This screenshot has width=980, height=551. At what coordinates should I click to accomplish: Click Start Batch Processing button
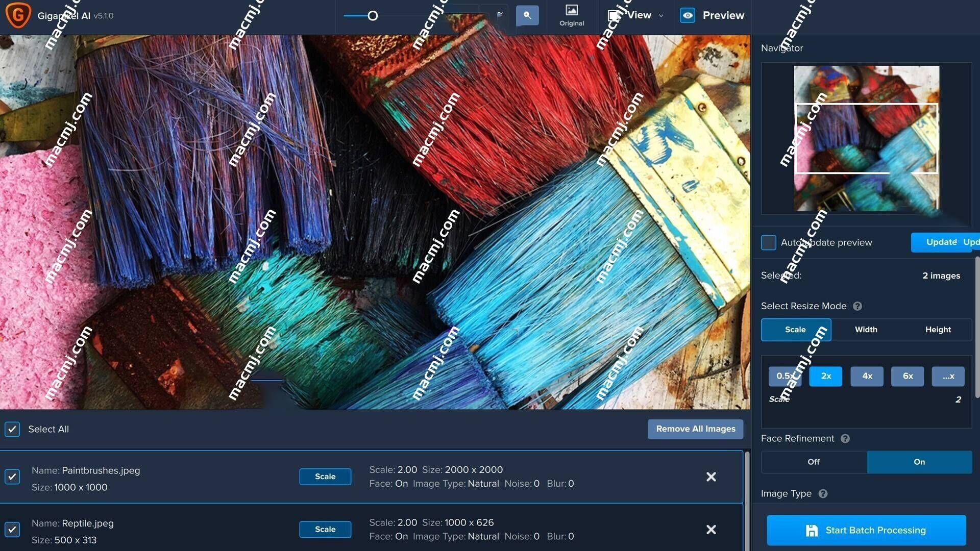[867, 530]
